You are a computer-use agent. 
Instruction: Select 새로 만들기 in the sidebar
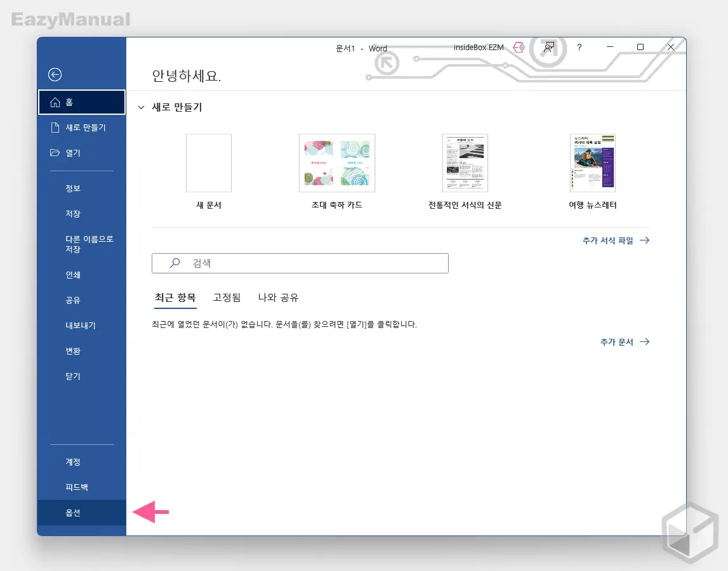(x=82, y=128)
